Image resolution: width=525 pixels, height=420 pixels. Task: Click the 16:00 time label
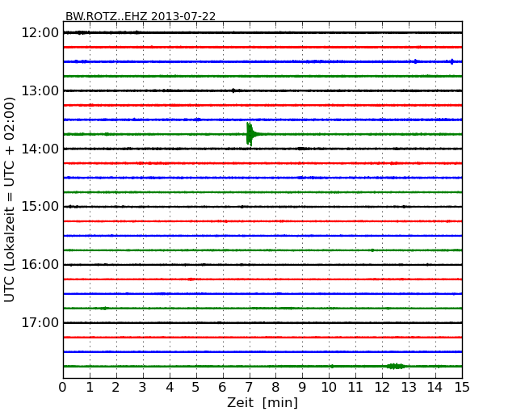40,265
